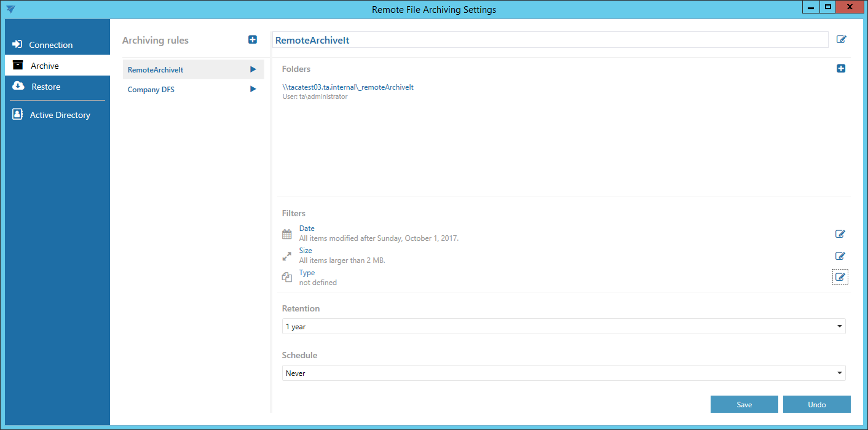This screenshot has width=868, height=430.
Task: Click the Date filter label
Action: click(x=307, y=229)
